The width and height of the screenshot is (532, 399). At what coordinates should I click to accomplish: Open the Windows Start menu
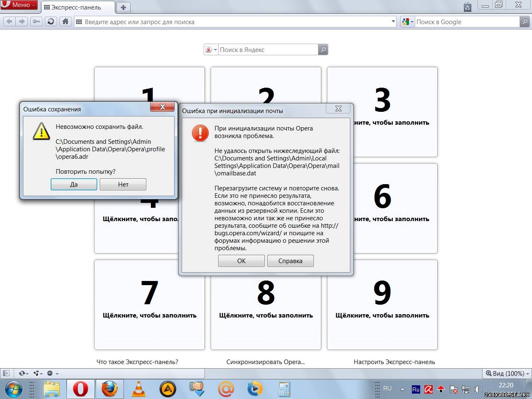pos(13,389)
